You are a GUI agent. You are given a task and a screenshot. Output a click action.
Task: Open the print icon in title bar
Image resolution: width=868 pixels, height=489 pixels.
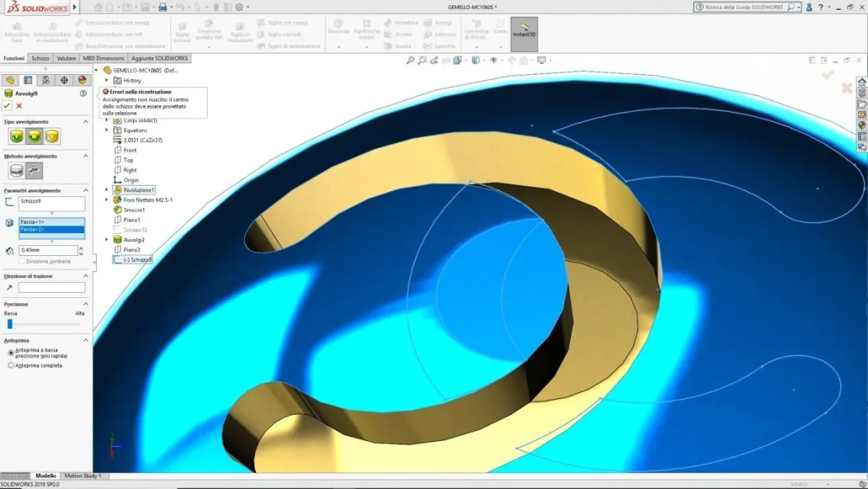pyautogui.click(x=162, y=7)
